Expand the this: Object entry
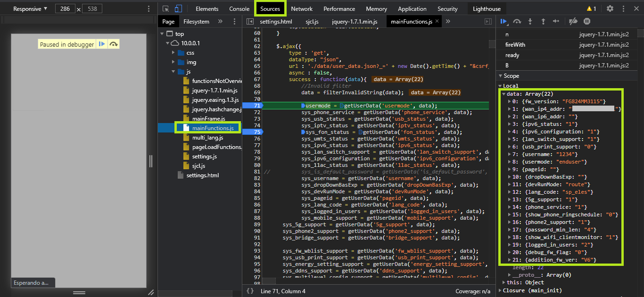The width and height of the screenshot is (644, 297). (504, 282)
